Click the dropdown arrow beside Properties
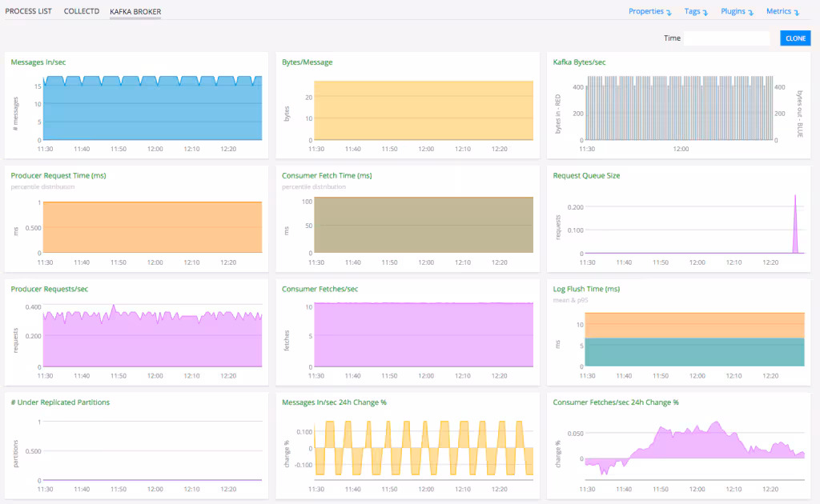The height and width of the screenshot is (504, 820). coord(667,11)
